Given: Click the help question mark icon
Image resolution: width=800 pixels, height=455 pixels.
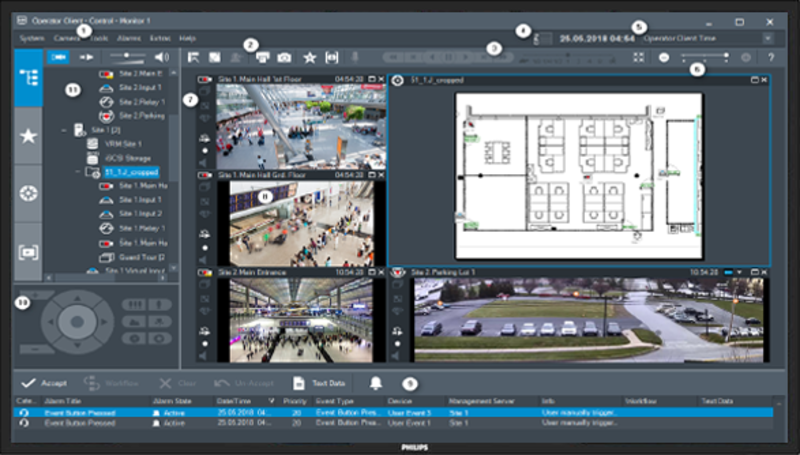Looking at the screenshot, I should (x=771, y=58).
